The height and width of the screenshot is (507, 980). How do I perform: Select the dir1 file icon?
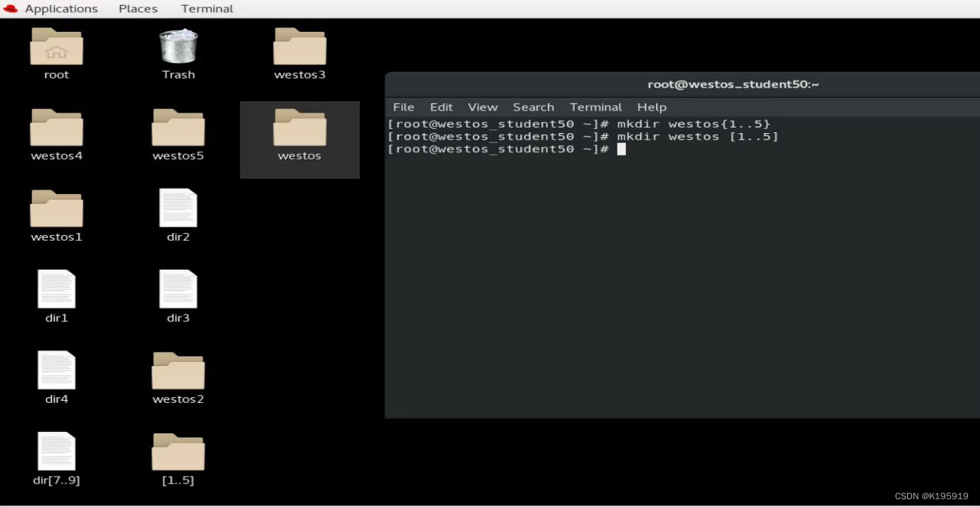57,289
